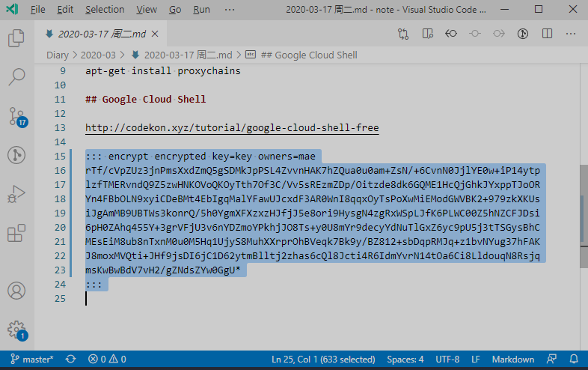Open the Manage gear icon
The image size is (588, 370).
pyautogui.click(x=17, y=330)
